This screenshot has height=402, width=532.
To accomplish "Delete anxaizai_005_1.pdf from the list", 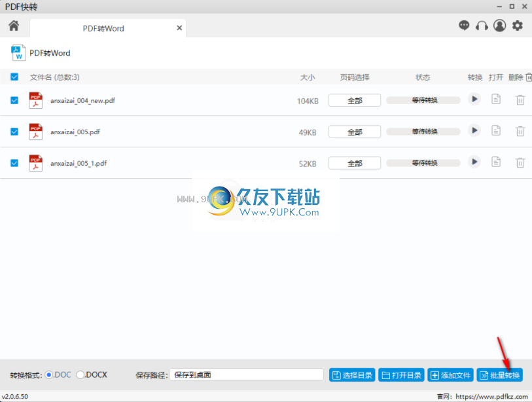I will coord(520,162).
